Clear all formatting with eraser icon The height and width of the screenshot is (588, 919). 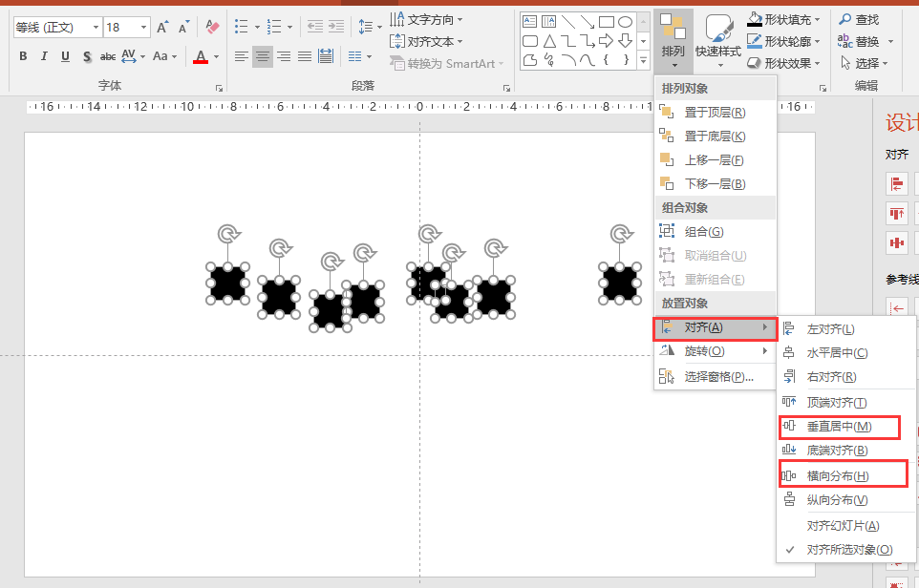tap(212, 27)
